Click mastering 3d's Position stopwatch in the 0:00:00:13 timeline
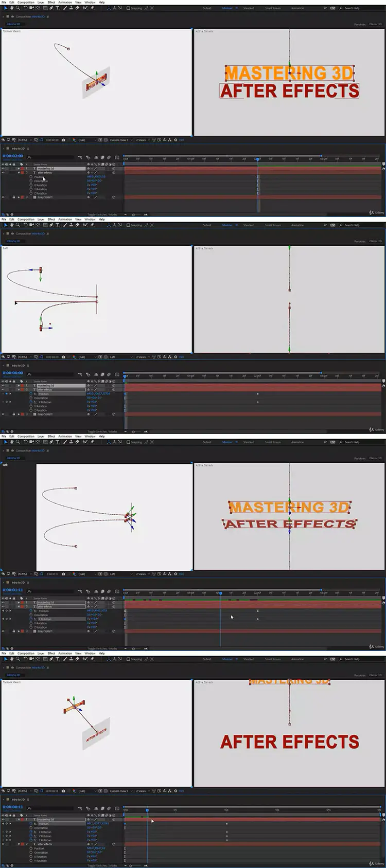Viewport: 386px width, 868px height. [x=31, y=824]
